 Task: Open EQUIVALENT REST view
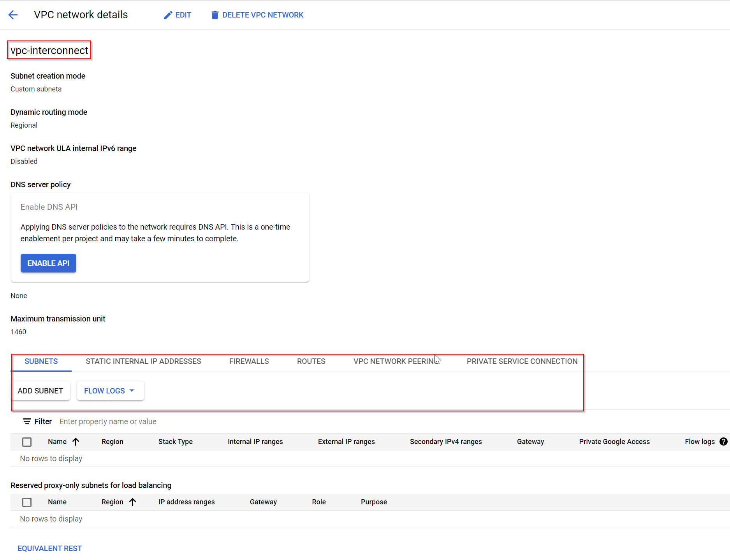(x=49, y=548)
